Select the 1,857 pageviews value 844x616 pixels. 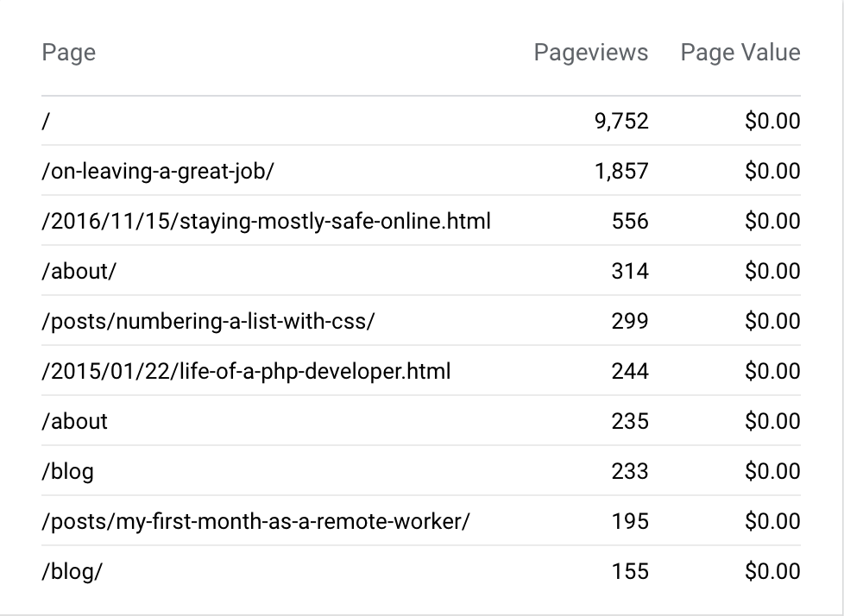pyautogui.click(x=620, y=171)
